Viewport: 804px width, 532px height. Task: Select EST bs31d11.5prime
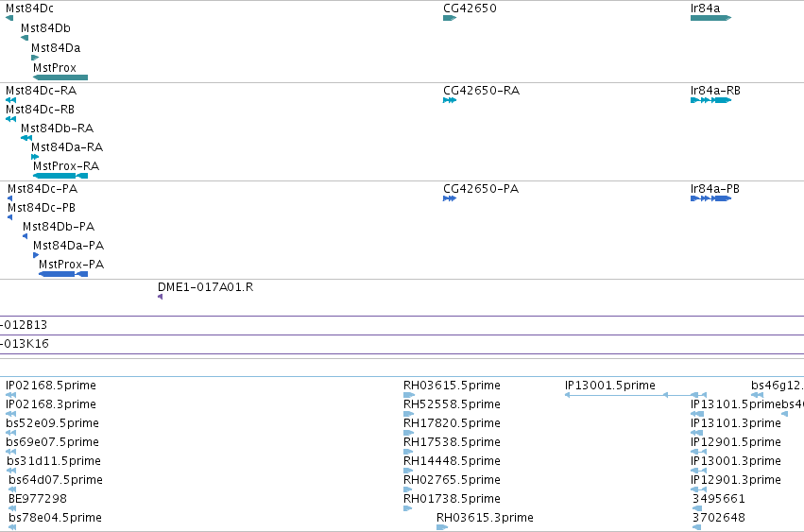point(54,461)
